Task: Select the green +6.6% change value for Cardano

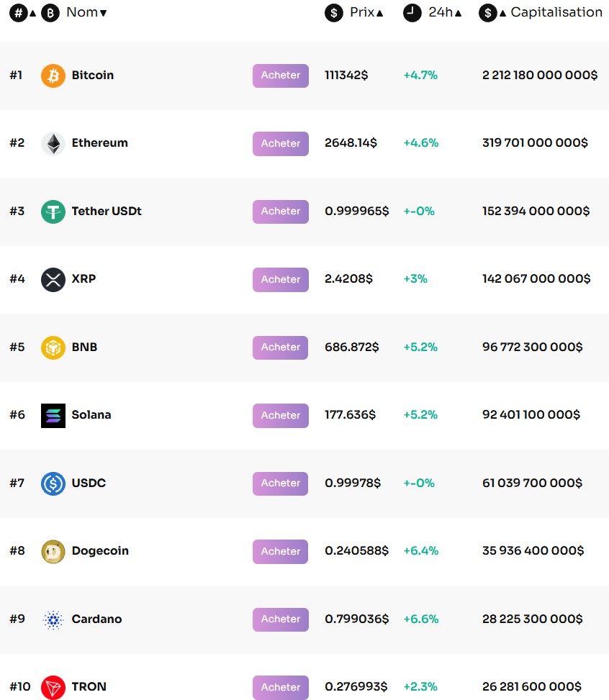Action: (420, 619)
